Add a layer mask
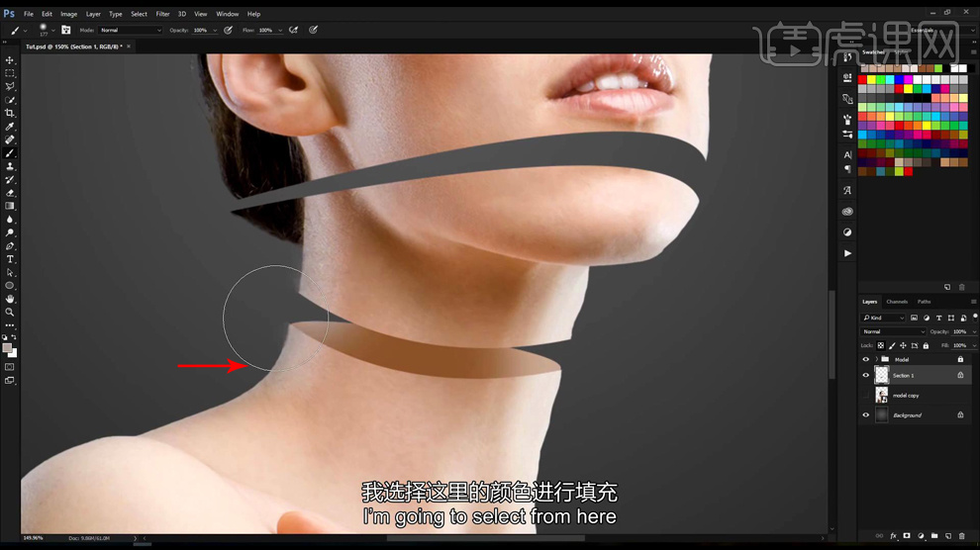This screenshot has width=980, height=550. [907, 536]
